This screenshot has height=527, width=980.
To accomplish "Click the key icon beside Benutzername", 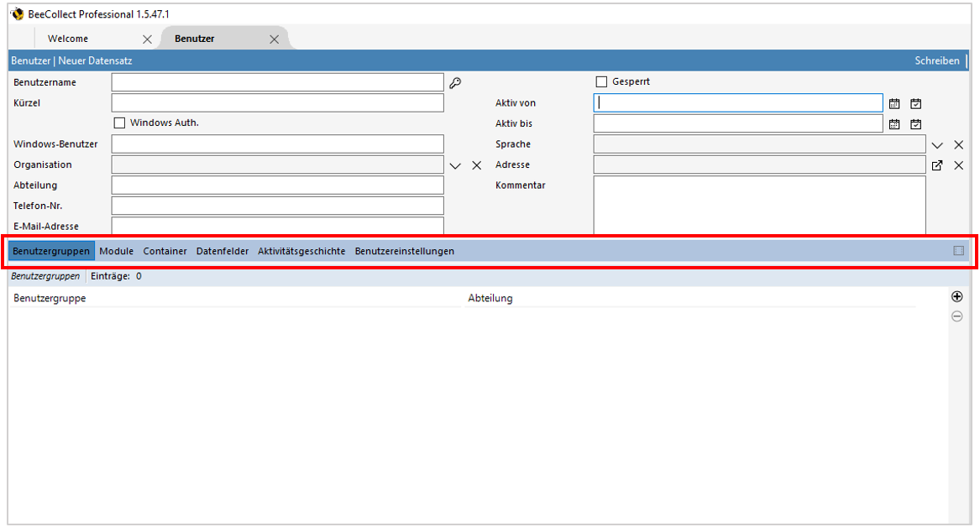I will (x=455, y=82).
